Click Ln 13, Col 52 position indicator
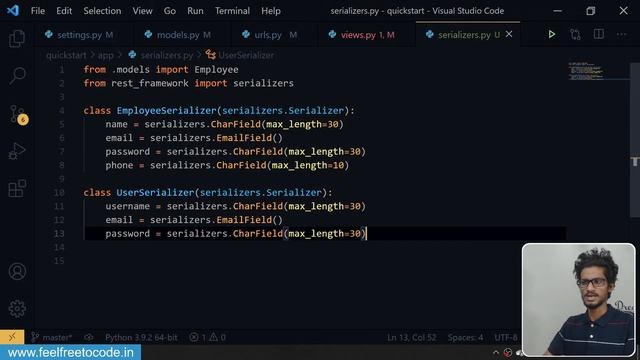Image resolution: width=640 pixels, height=360 pixels. click(411, 338)
